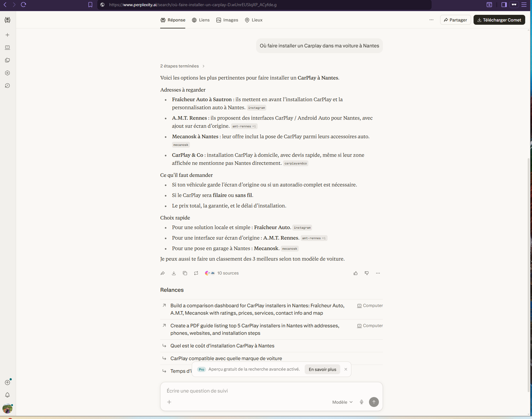Open instagram citation in Choix rapide list

click(x=302, y=228)
